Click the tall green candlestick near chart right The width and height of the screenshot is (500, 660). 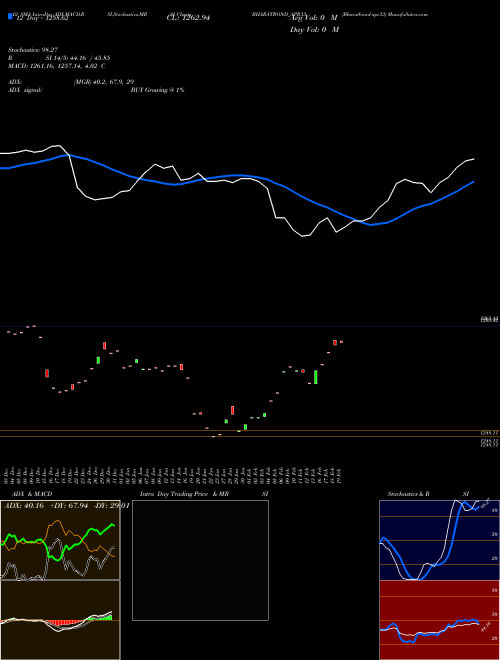(x=316, y=377)
